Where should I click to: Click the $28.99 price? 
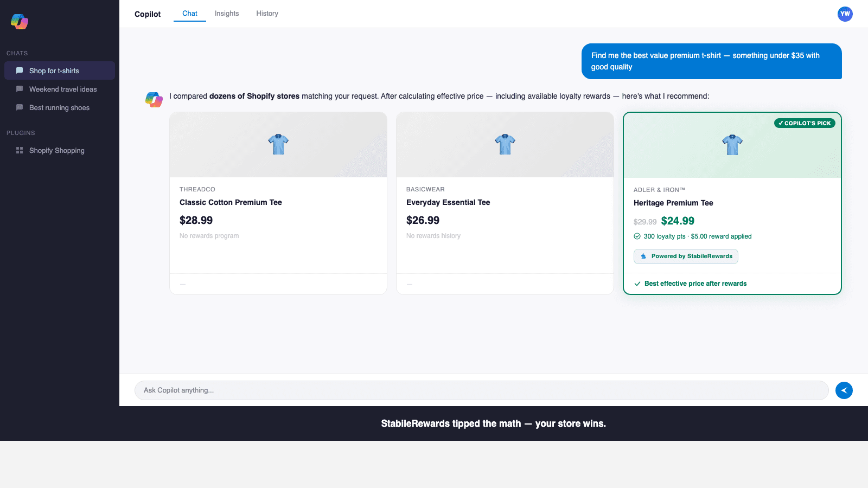[x=196, y=220]
